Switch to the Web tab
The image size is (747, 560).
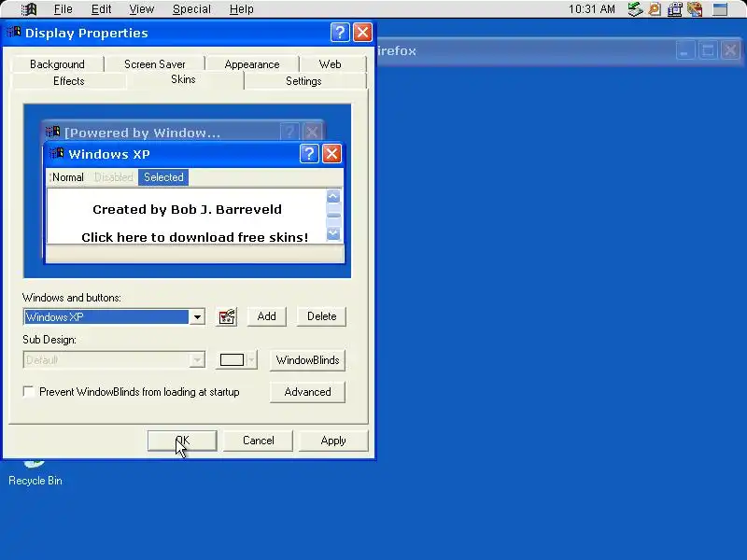pyautogui.click(x=331, y=64)
